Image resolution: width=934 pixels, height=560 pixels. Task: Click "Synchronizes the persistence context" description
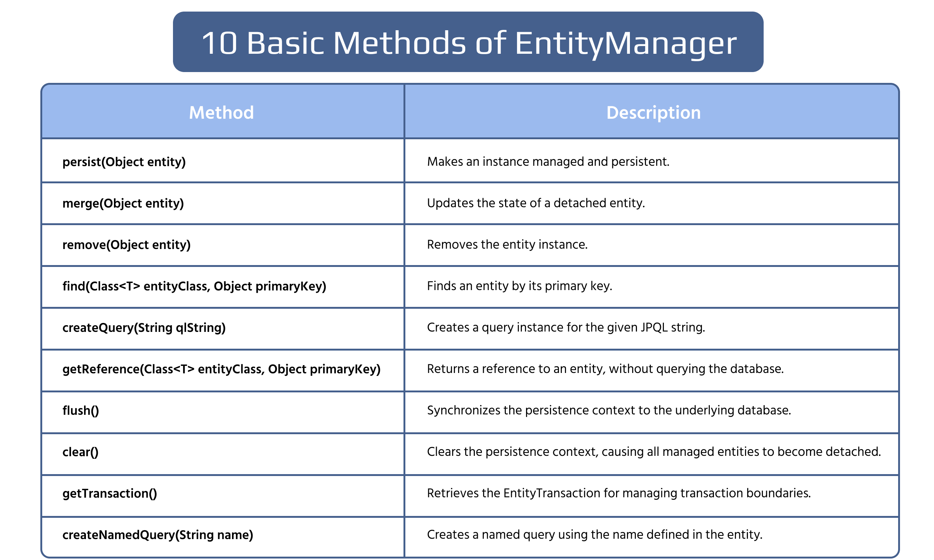[x=609, y=411]
